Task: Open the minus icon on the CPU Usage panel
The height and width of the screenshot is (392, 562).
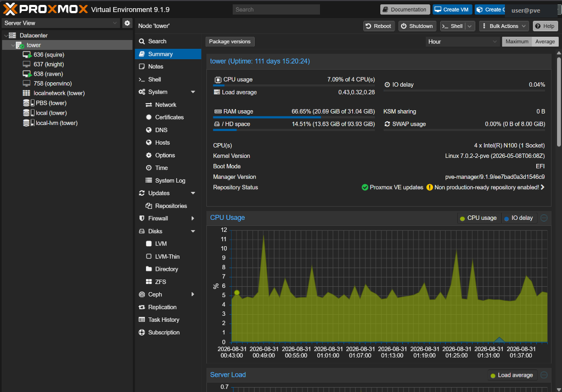Action: (544, 218)
